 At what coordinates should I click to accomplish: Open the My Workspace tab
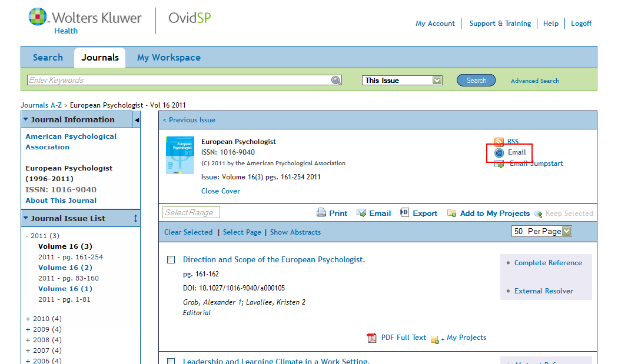pos(169,58)
